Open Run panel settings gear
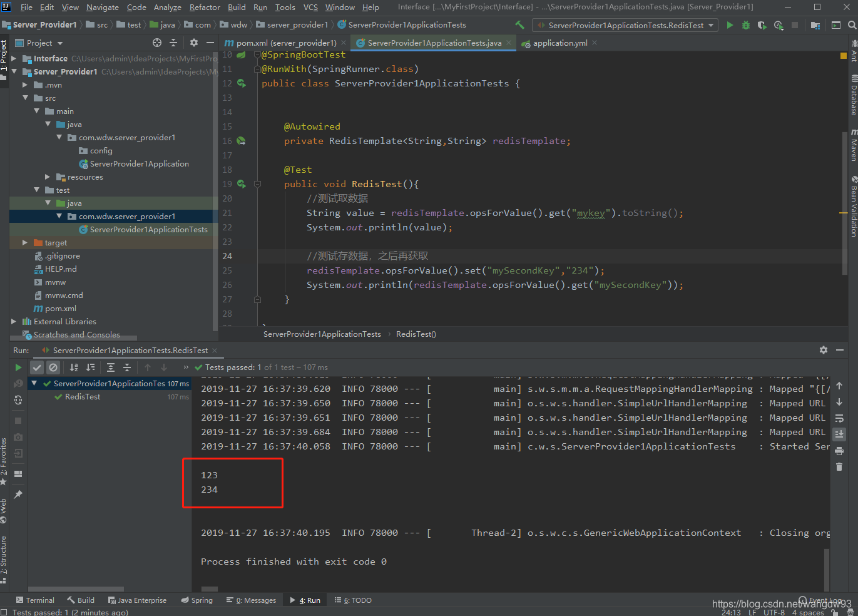 tap(824, 350)
